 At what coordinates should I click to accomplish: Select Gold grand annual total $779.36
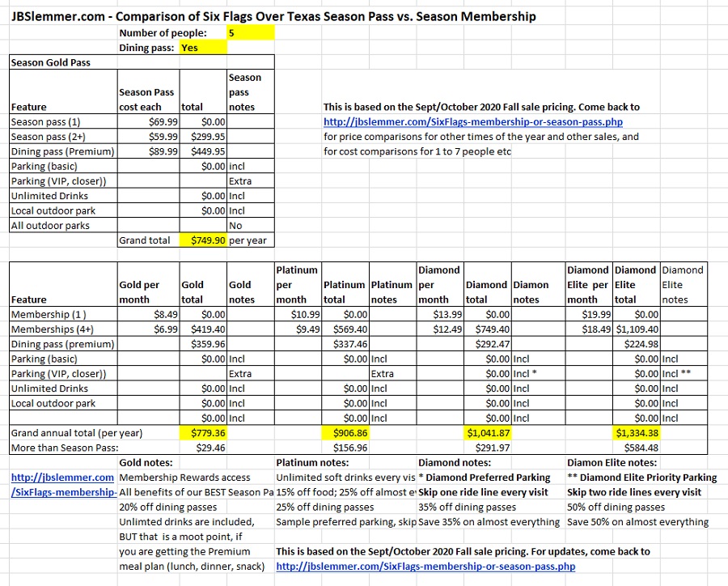click(203, 433)
